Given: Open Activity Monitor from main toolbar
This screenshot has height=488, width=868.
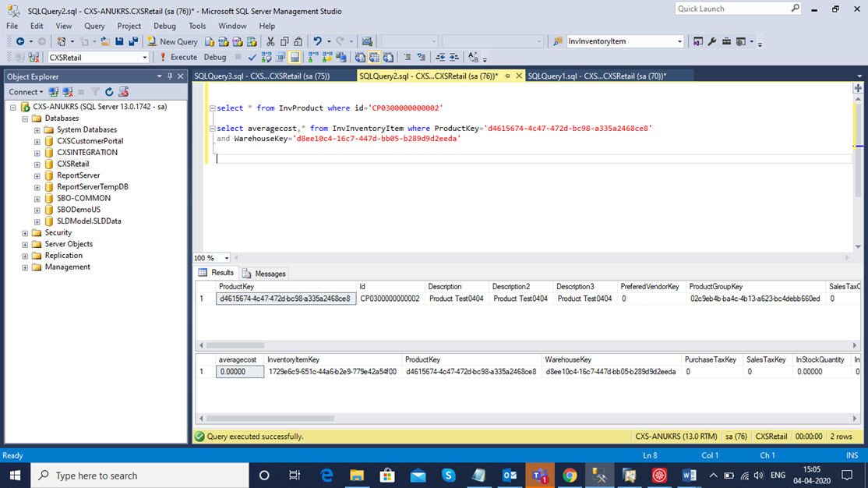Looking at the screenshot, I should pyautogui.click(x=367, y=41).
